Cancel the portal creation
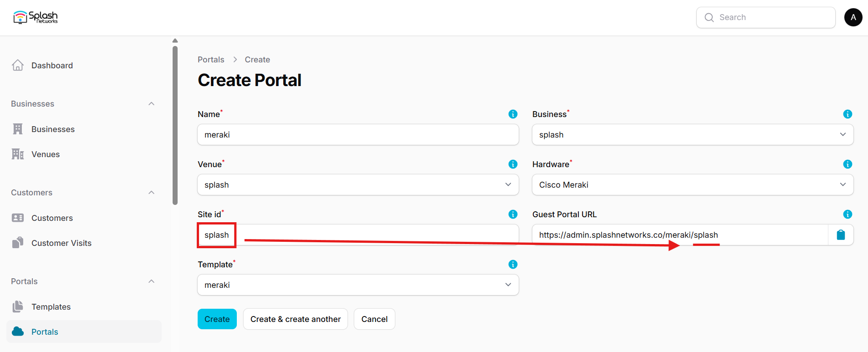 click(374, 319)
